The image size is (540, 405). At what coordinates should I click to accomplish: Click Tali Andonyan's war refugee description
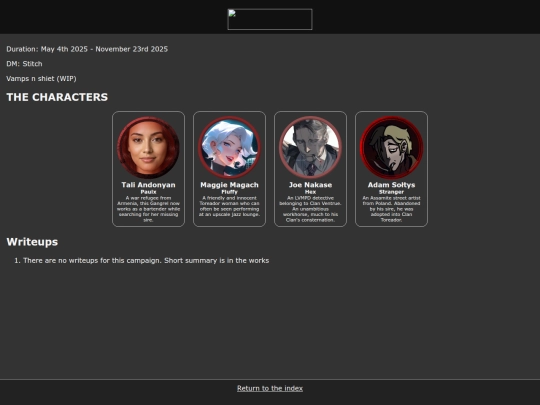(x=148, y=209)
